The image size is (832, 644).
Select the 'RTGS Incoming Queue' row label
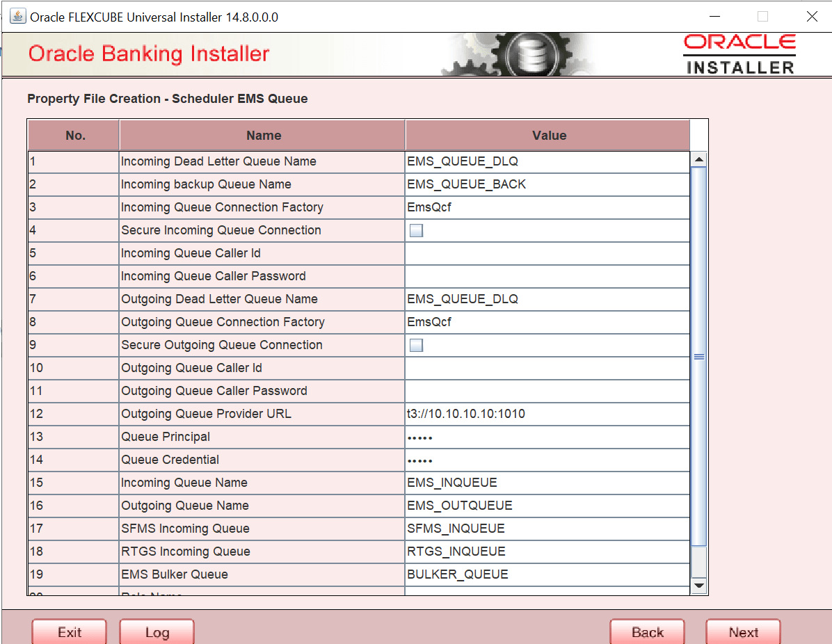185,552
